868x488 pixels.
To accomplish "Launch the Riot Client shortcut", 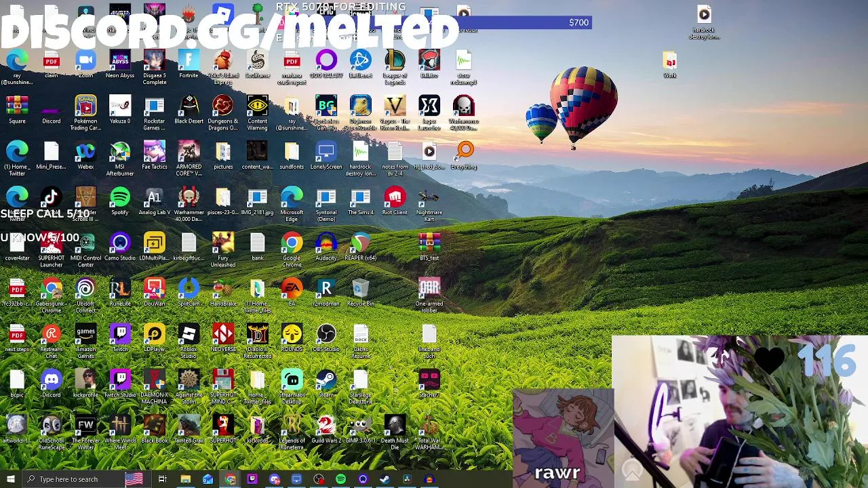I will pyautogui.click(x=395, y=201).
